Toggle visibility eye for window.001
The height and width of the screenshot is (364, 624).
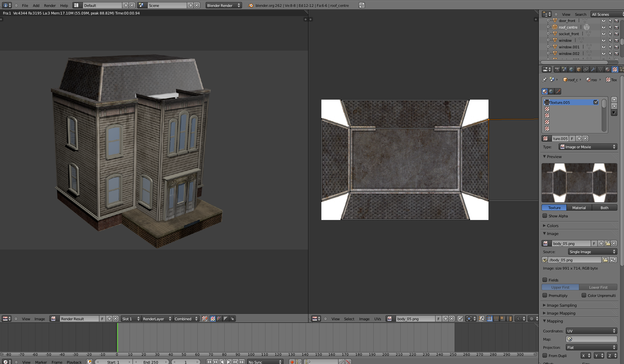pyautogui.click(x=604, y=47)
